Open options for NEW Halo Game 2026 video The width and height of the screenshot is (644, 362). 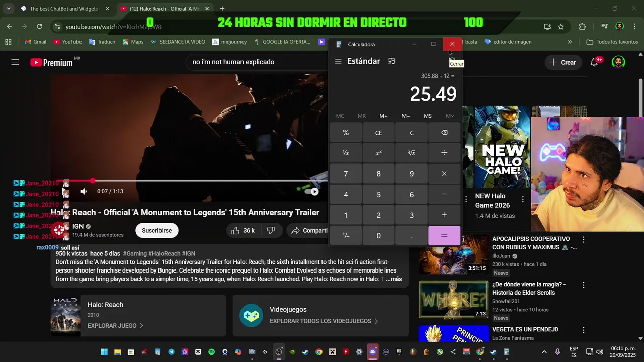[523, 199]
